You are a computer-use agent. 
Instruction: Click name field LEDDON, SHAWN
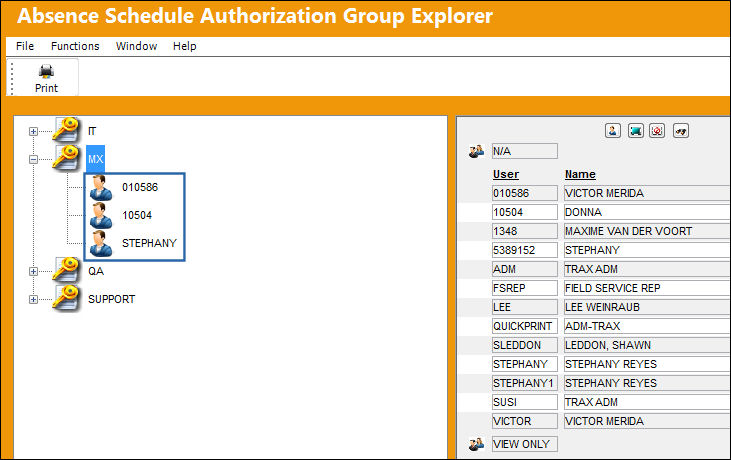[647, 345]
